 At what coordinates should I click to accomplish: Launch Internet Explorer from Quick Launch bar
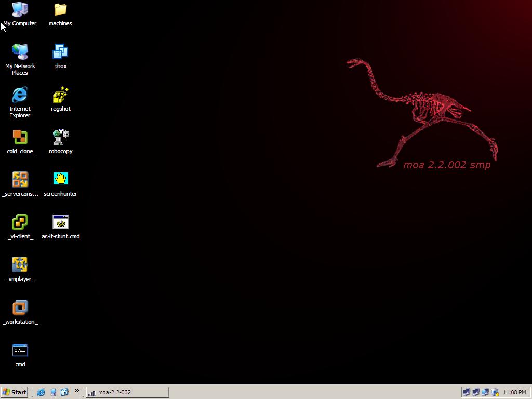pos(41,392)
